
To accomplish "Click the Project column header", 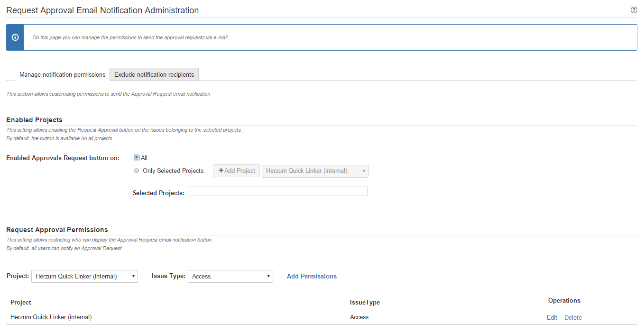I will (21, 302).
